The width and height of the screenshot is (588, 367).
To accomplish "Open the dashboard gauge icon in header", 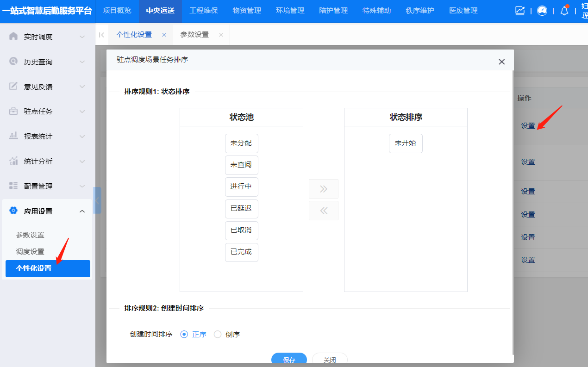I will [542, 11].
